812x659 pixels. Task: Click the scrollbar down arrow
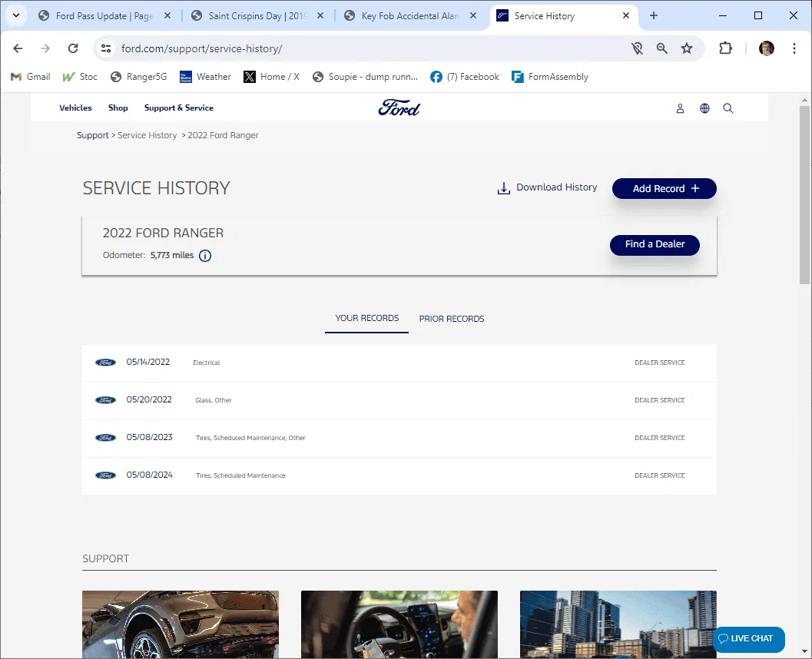804,652
